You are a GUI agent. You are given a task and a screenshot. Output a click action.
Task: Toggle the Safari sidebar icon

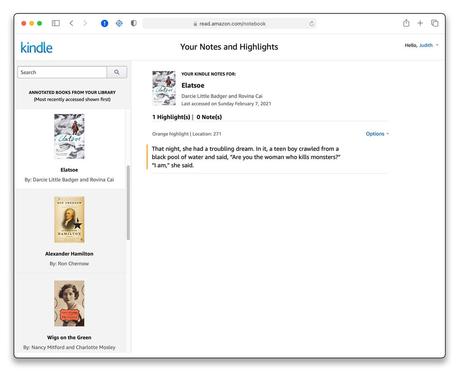pos(56,23)
